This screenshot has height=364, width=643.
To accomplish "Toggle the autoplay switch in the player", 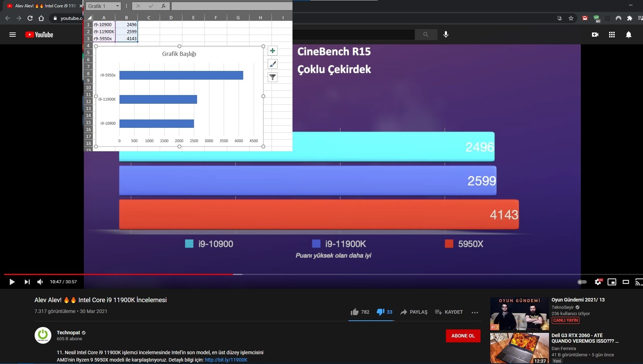I will (582, 282).
